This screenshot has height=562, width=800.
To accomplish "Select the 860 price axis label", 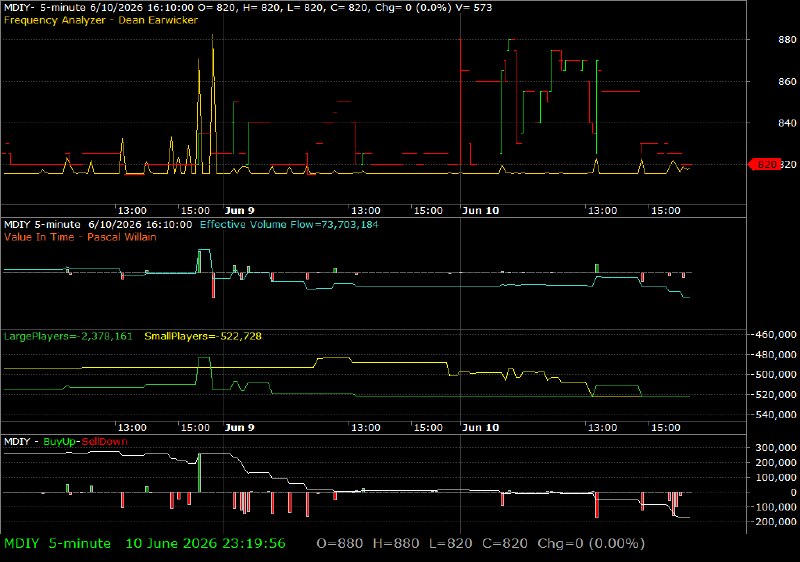I will (787, 81).
